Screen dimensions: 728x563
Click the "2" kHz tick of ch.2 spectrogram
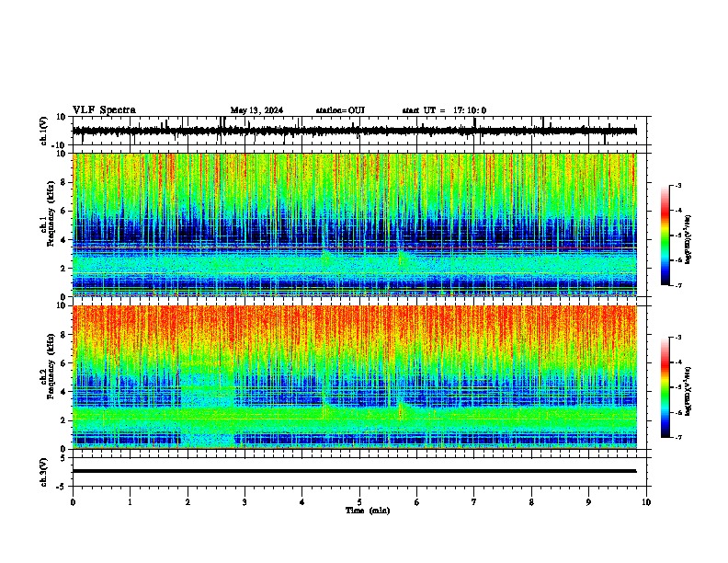[x=63, y=420]
